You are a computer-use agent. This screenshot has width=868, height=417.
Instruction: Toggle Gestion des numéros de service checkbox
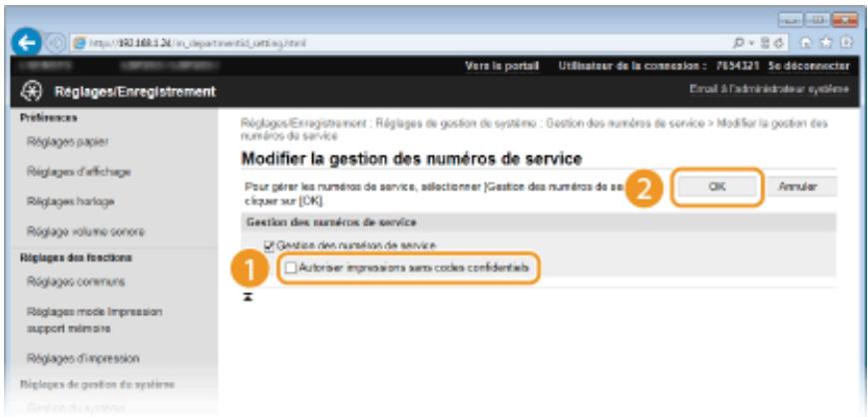(x=269, y=244)
